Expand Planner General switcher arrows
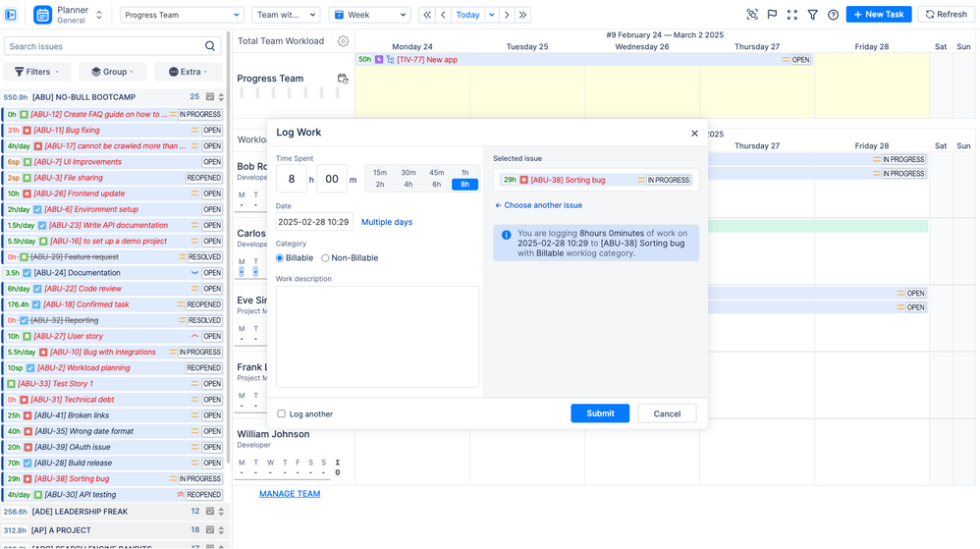Viewport: 980px width, 549px height. (x=99, y=15)
